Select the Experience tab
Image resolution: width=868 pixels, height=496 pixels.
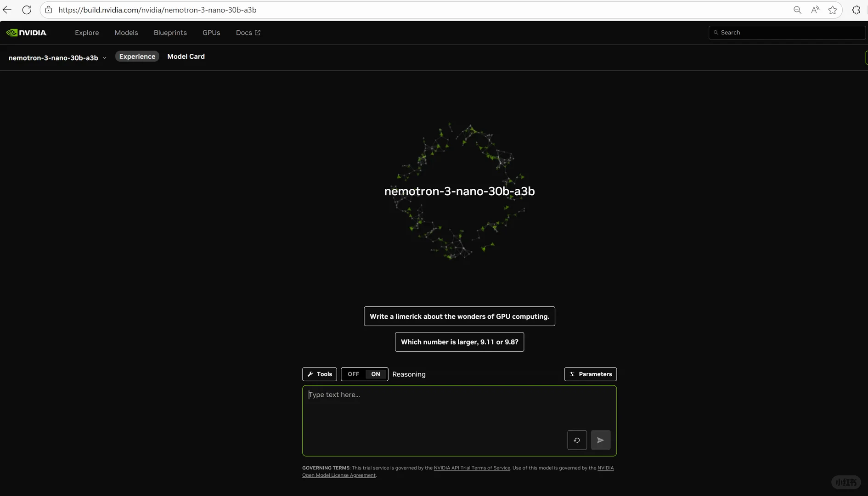click(137, 56)
